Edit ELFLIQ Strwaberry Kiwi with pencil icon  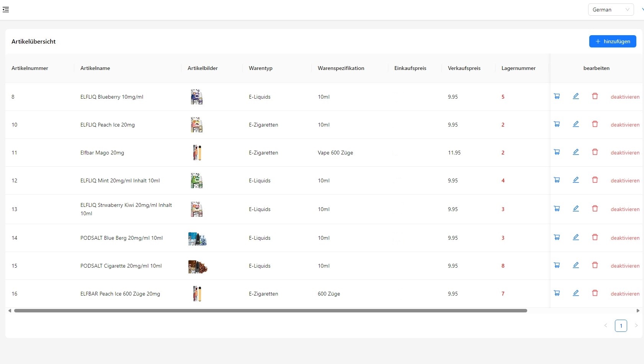(576, 209)
